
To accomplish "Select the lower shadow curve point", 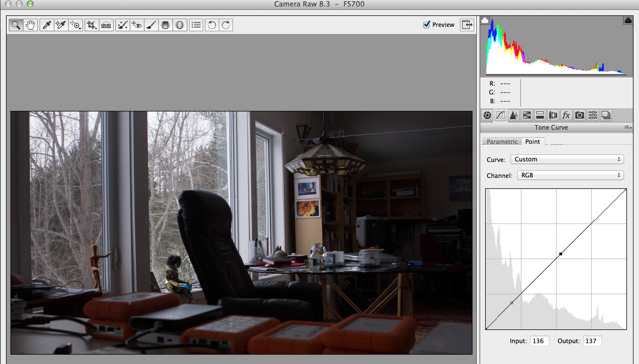I will 512,303.
